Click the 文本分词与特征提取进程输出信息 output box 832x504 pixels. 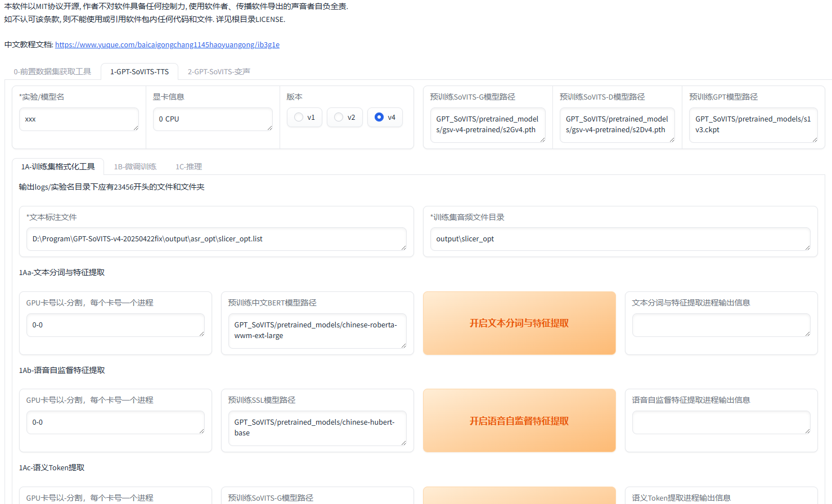pyautogui.click(x=721, y=325)
